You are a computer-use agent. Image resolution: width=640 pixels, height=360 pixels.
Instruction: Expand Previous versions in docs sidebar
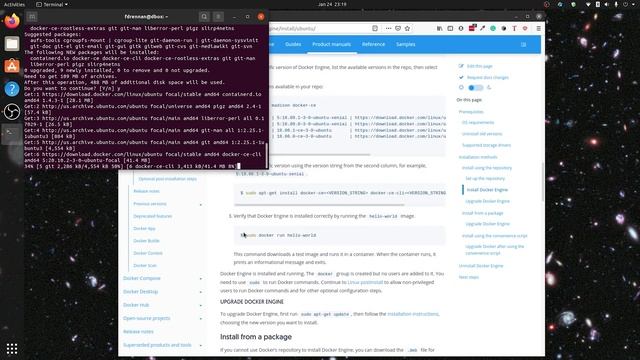[x=201, y=204]
